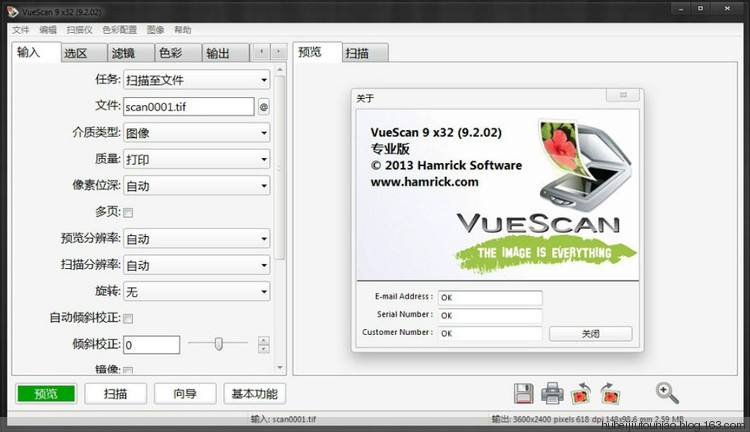Image resolution: width=750 pixels, height=432 pixels.
Task: Maximize the VueScan window
Action: [x=700, y=9]
